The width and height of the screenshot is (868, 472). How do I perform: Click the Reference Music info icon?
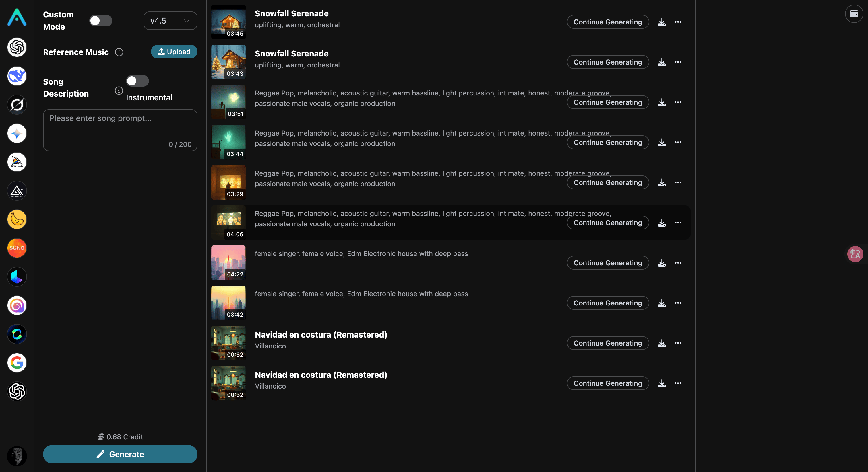coord(119,52)
